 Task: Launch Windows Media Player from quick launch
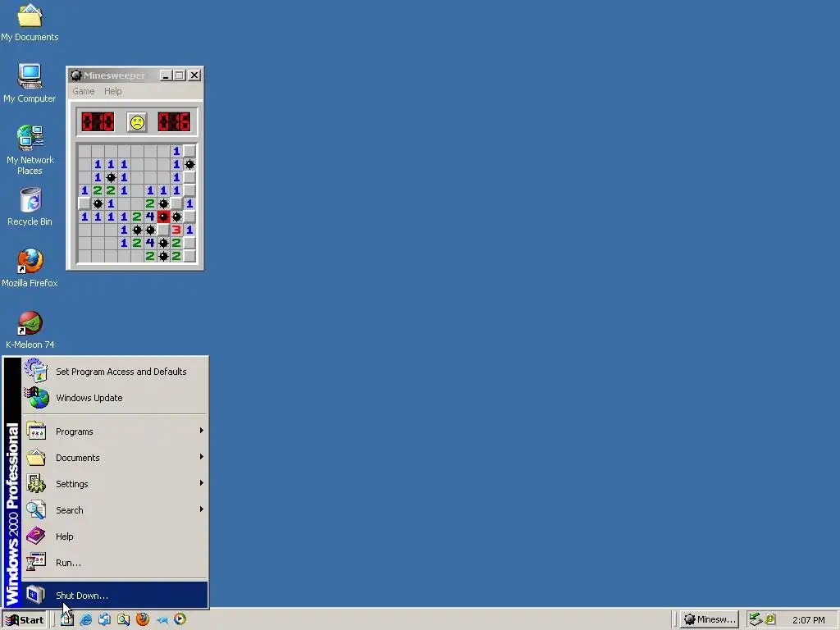click(180, 619)
